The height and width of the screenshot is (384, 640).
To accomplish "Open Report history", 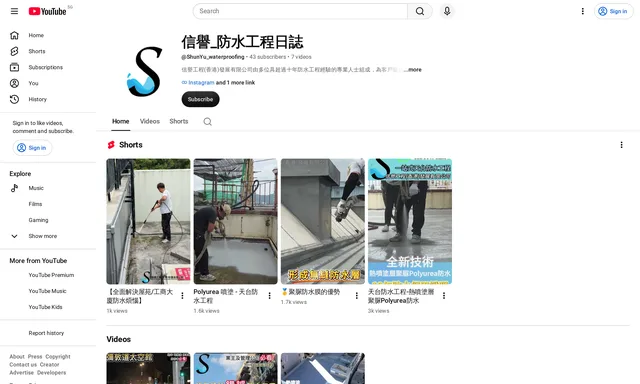I will click(46, 333).
